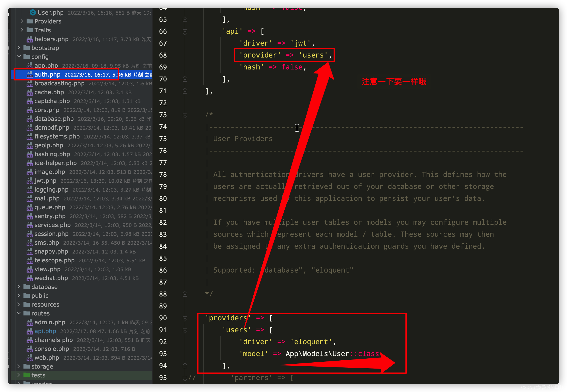Screen dimensions: 567x392
Task: Fold the commented block at line 95
Action: (x=185, y=378)
